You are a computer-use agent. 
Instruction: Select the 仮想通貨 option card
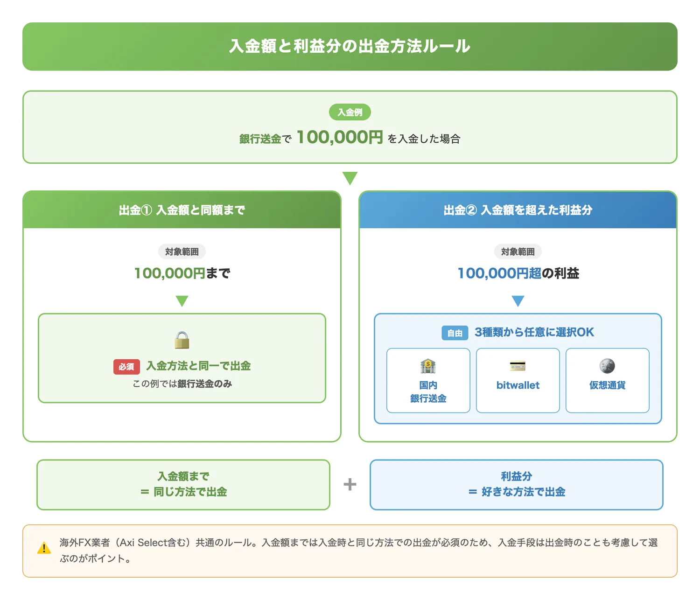[608, 380]
